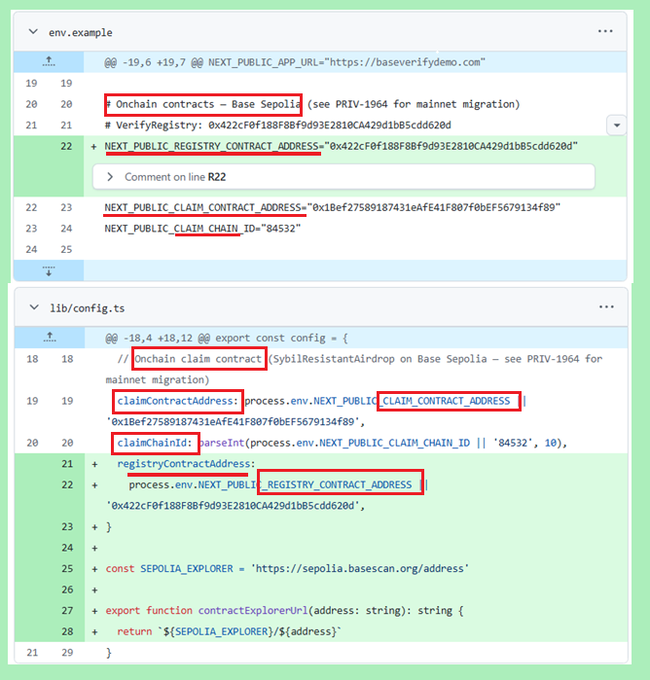Click old line number 21 in config.ts
Screen dimensions: 650x680
[x=32, y=653]
